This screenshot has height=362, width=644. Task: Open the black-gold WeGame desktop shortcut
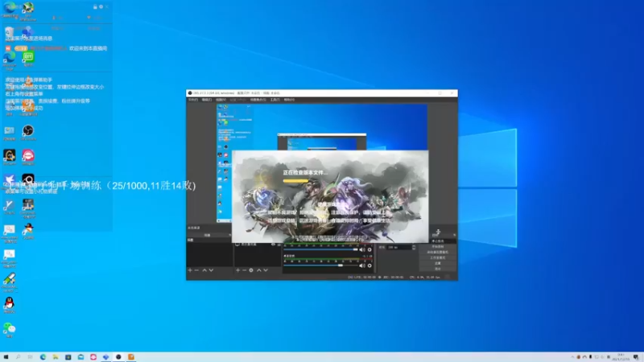9,157
